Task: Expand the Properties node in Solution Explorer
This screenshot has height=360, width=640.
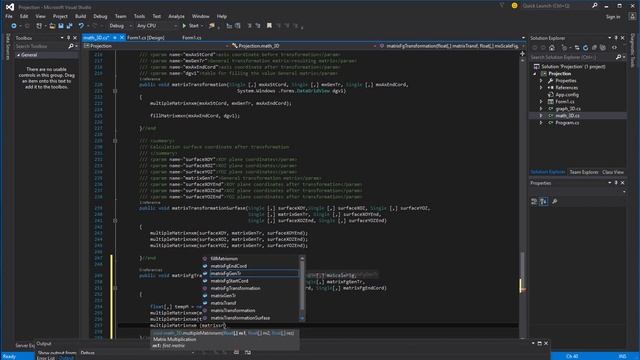Action: (x=542, y=81)
